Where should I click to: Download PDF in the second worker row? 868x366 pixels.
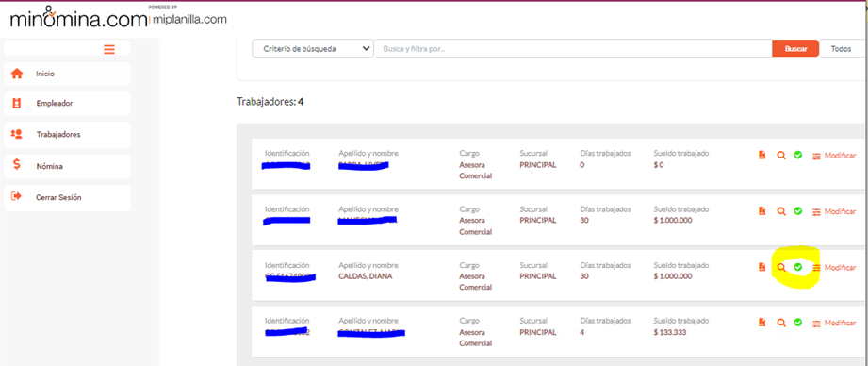[x=762, y=211]
